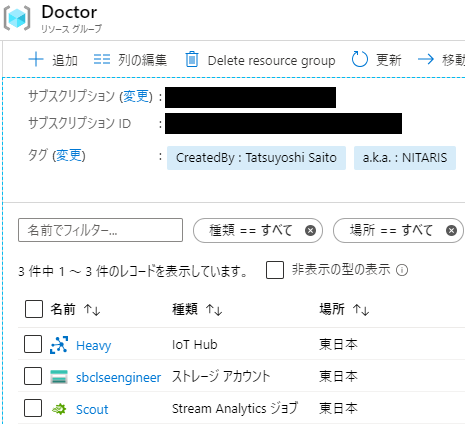Check the Scout row checkbox
Image resolution: width=466 pixels, height=424 pixels.
pos(33,408)
